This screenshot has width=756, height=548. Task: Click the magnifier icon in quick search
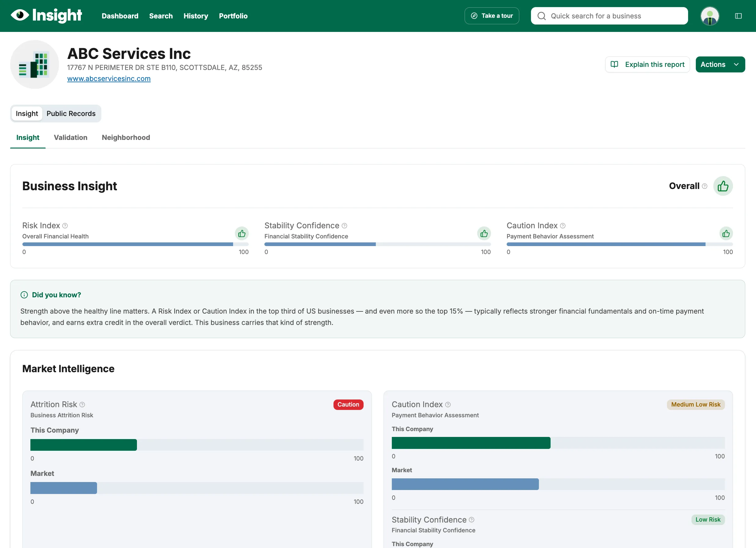[542, 16]
